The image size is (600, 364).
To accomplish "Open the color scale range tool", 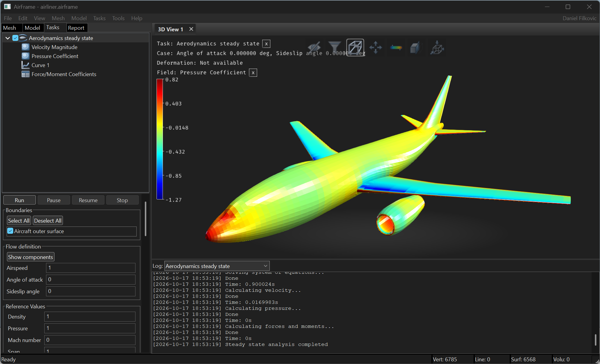I will tap(396, 48).
